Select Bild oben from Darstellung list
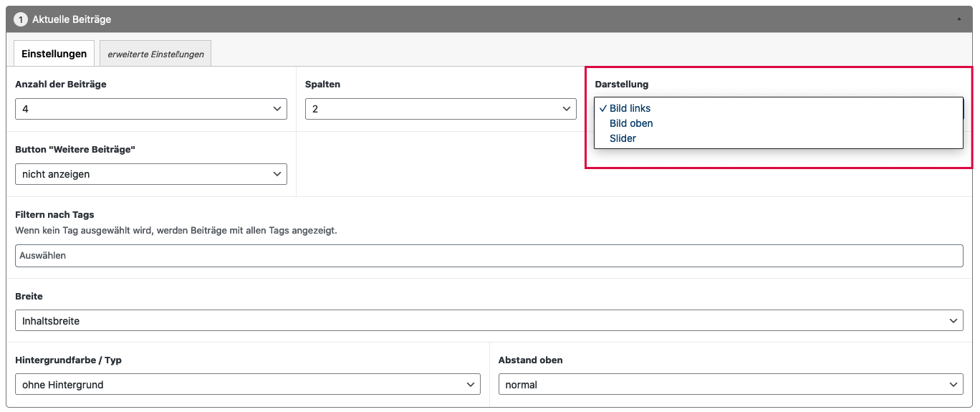 pyautogui.click(x=631, y=123)
